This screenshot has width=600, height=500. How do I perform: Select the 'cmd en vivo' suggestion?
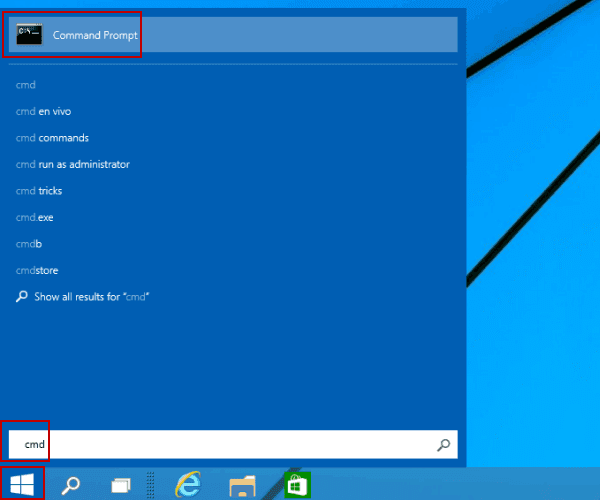tap(43, 111)
